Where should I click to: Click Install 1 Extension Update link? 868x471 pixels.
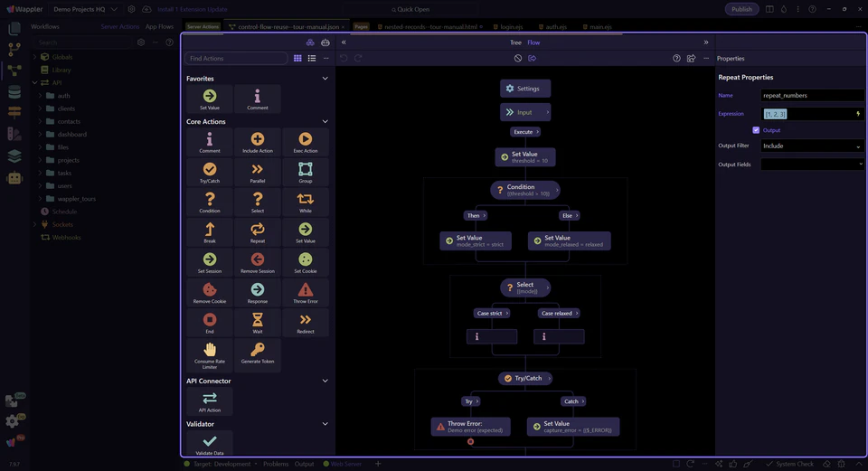tap(192, 9)
